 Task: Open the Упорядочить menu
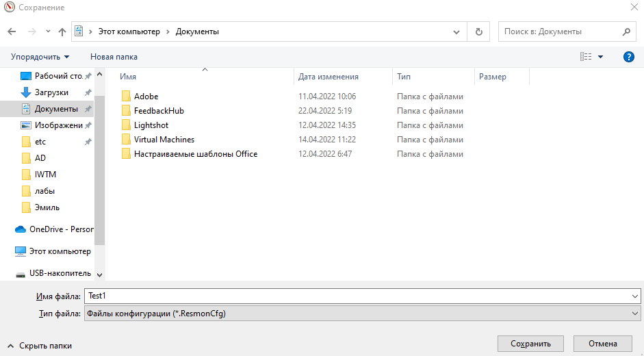tap(40, 57)
